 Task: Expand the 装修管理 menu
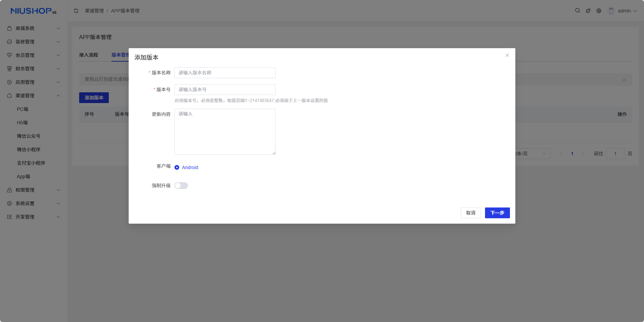tap(58, 42)
